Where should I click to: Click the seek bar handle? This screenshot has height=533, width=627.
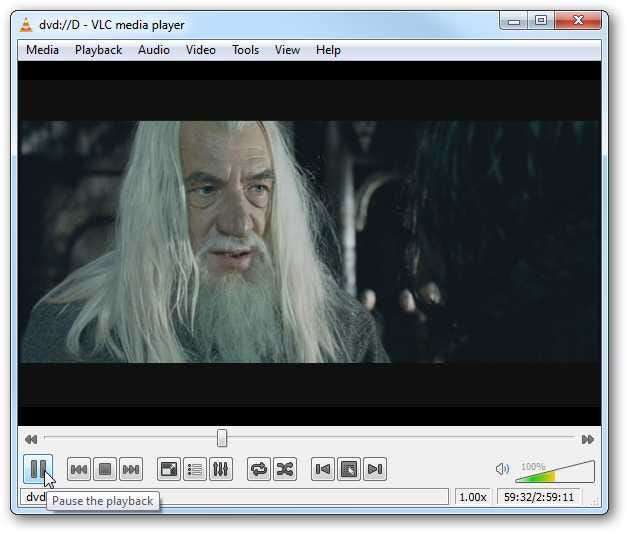[x=222, y=438]
